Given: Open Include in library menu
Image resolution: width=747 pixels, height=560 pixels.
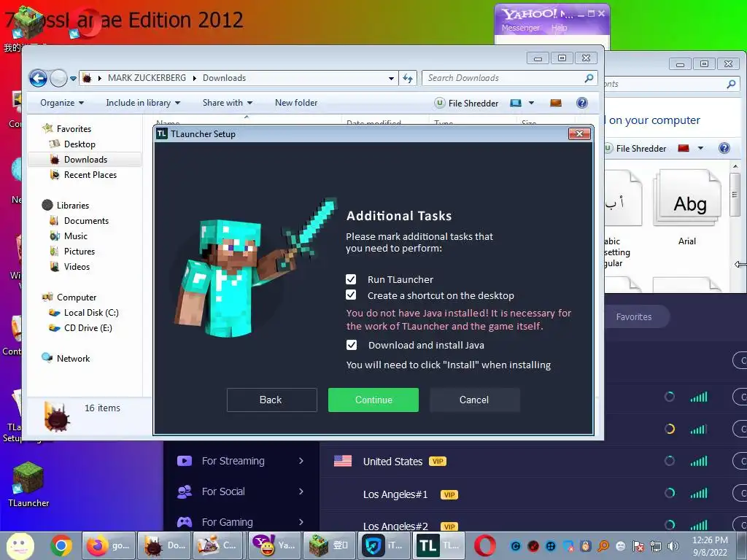Looking at the screenshot, I should (x=143, y=103).
